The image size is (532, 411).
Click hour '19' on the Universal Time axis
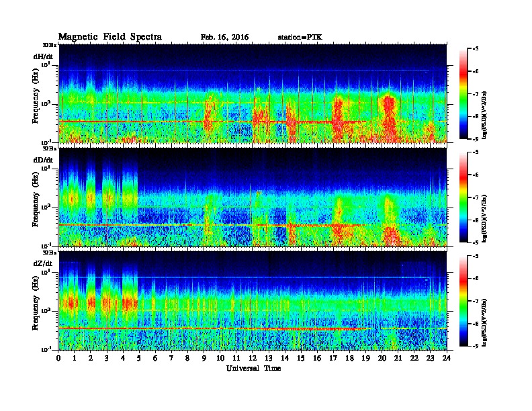click(x=365, y=358)
